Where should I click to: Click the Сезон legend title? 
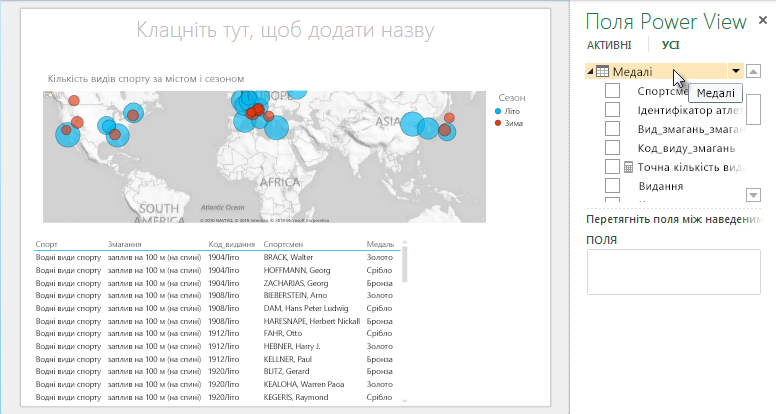tap(512, 98)
